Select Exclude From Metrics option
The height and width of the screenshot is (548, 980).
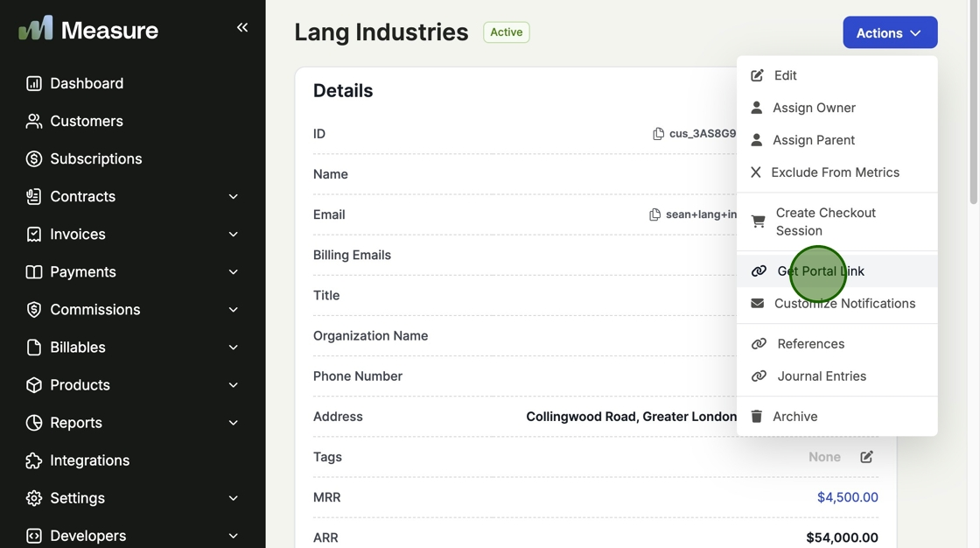click(x=835, y=172)
